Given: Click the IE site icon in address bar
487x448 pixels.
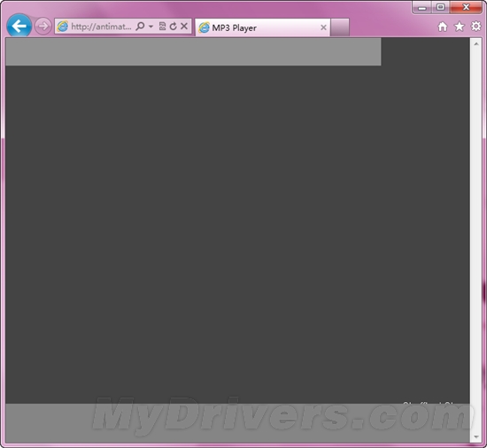Looking at the screenshot, I should pos(63,27).
